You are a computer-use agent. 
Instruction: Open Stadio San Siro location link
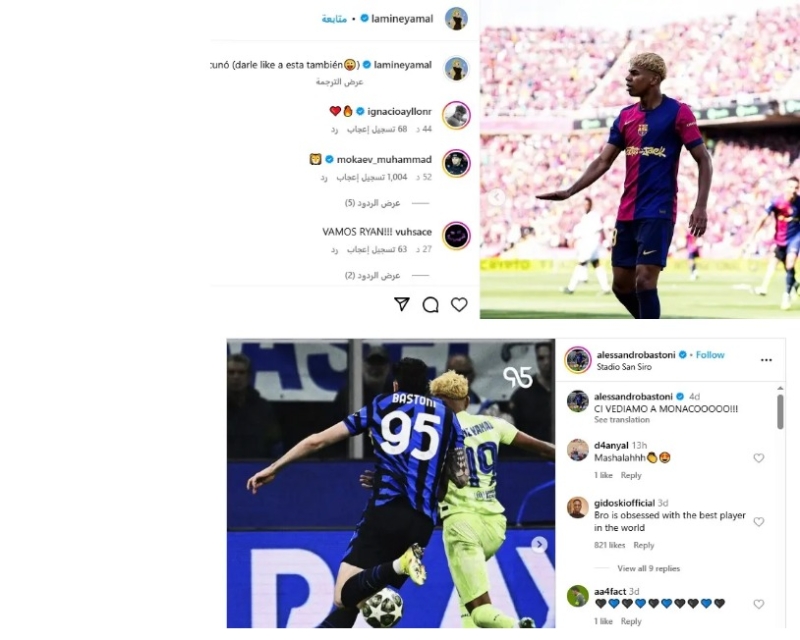[624, 366]
